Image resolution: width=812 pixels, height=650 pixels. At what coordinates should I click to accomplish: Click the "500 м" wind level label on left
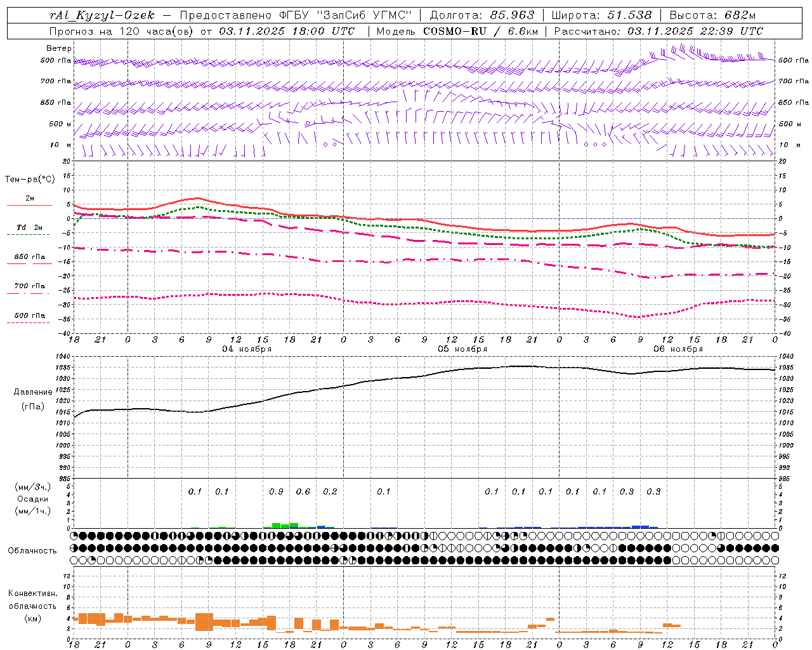[x=61, y=124]
